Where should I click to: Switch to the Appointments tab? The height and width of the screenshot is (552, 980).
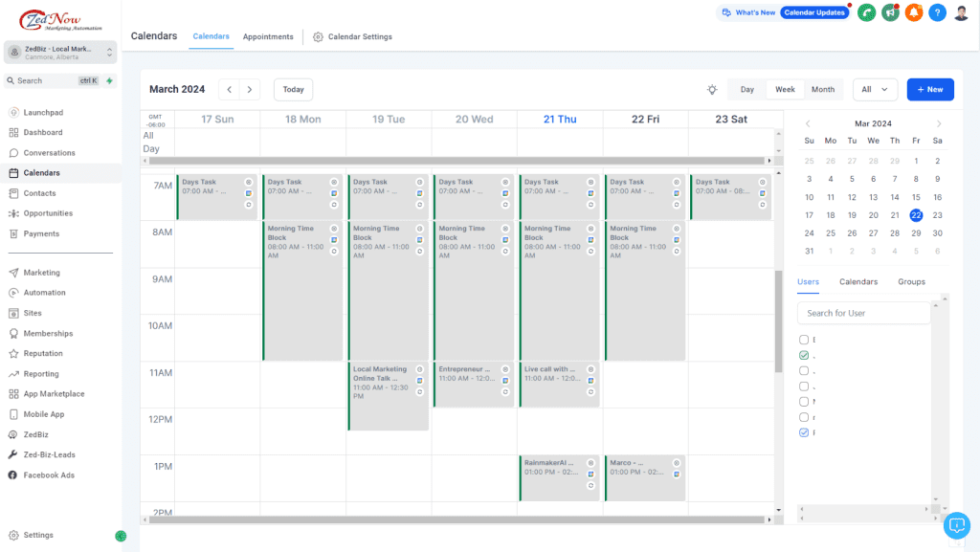click(x=267, y=36)
